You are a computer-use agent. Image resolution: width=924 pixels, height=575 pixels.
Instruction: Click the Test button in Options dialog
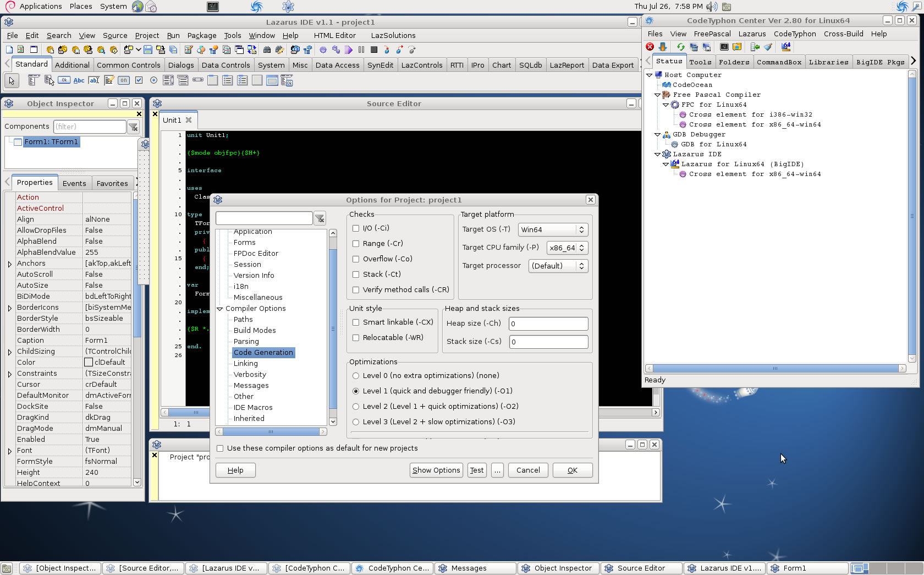[x=477, y=470]
